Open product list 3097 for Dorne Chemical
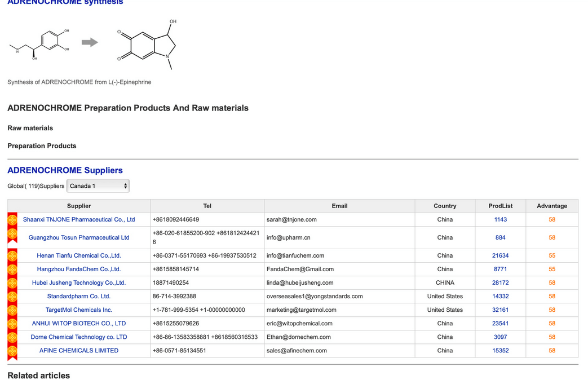This screenshot has width=588, height=380. [500, 337]
